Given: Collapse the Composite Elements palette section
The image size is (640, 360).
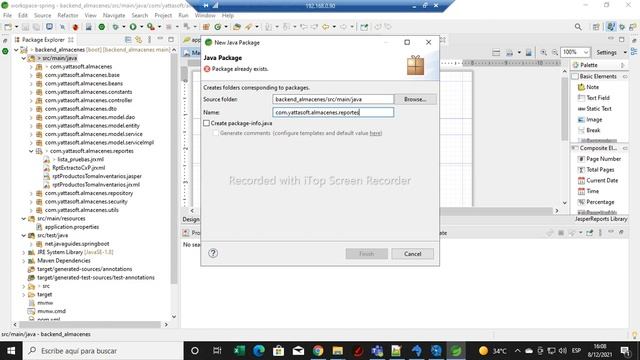Looking at the screenshot, I should (625, 148).
